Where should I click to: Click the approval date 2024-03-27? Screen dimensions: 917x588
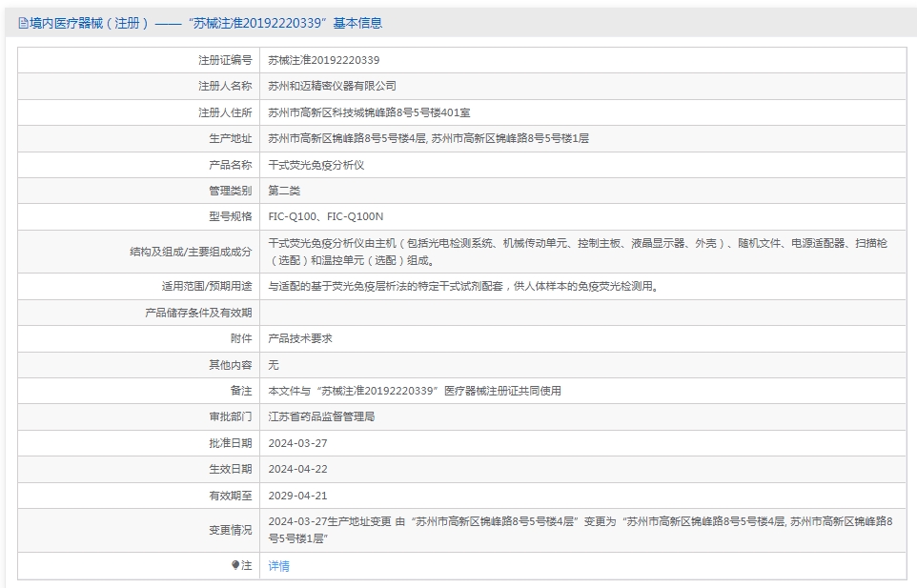(297, 443)
